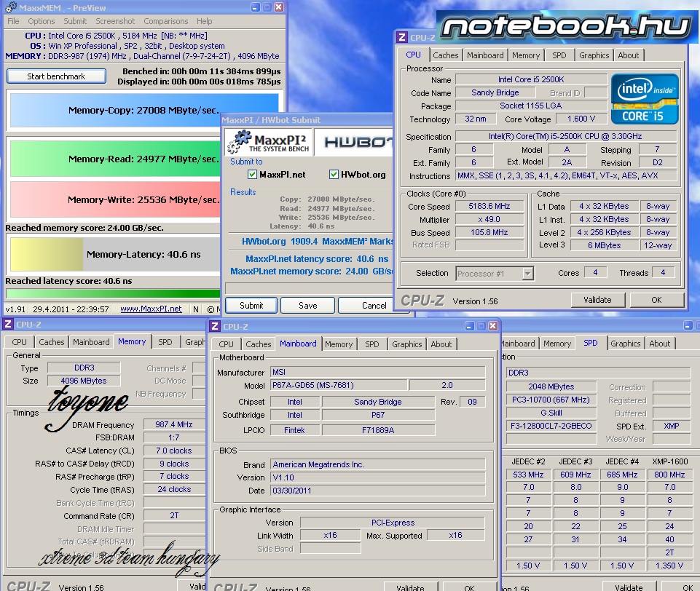700x591 pixels.
Task: Click the Memory-Latency yellow bar
Action: [x=47, y=254]
